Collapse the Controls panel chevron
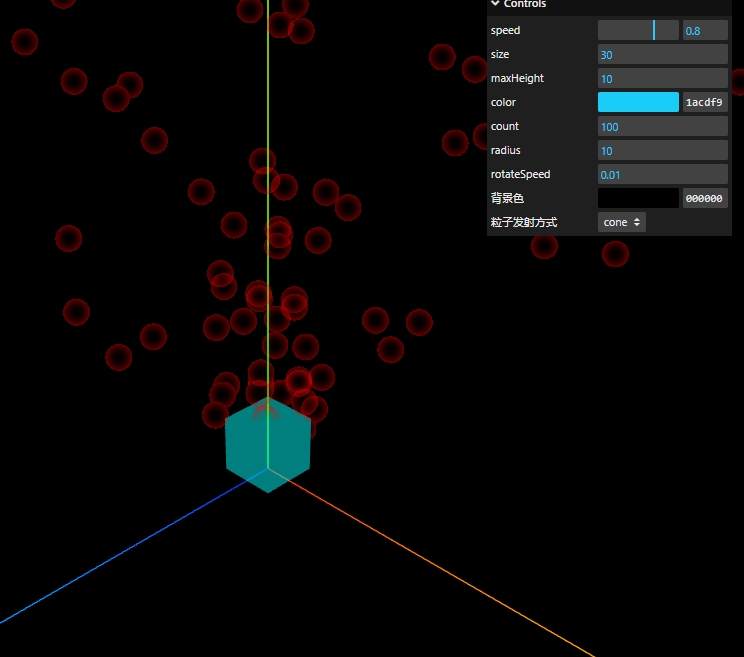The width and height of the screenshot is (744, 657). point(495,3)
